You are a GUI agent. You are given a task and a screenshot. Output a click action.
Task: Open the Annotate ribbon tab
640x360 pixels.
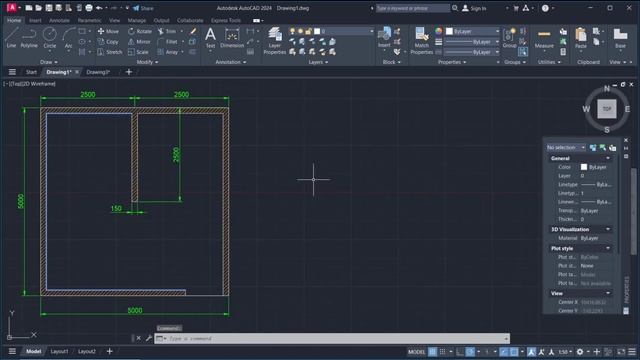click(x=59, y=20)
